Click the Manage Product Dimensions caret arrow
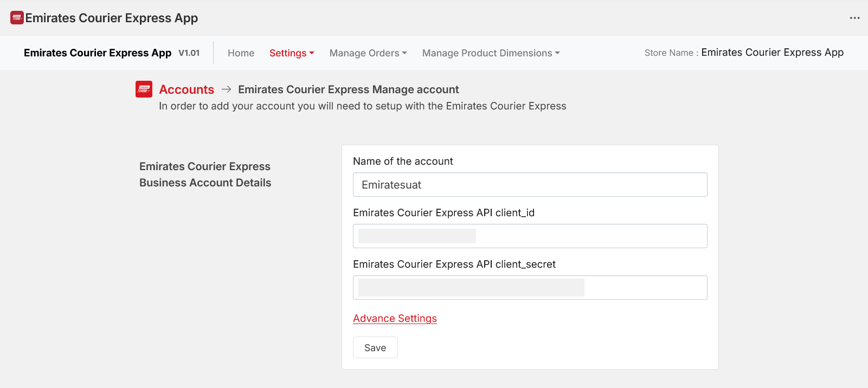Viewport: 868px width, 388px height. pyautogui.click(x=557, y=53)
